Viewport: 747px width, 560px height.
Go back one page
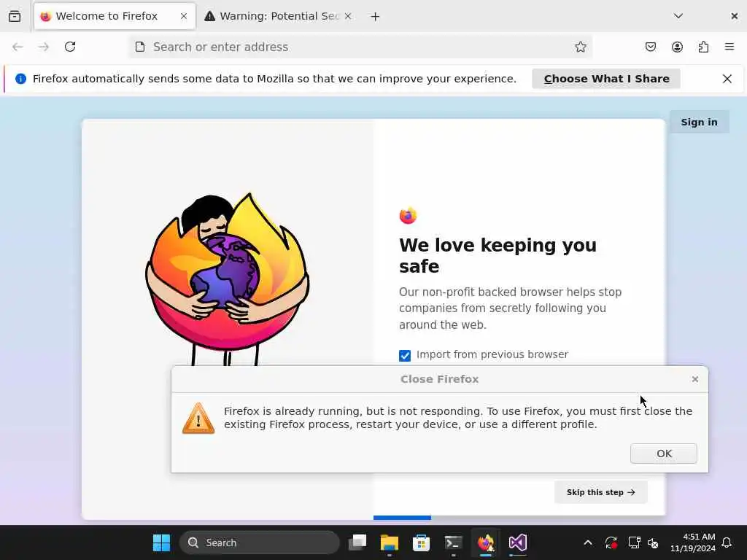pyautogui.click(x=18, y=47)
